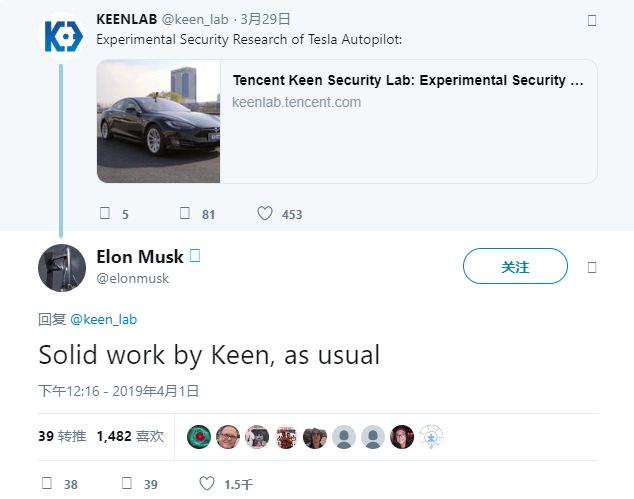Click the verified badge next to Elon Musk
This screenshot has height=499, width=634.
[x=195, y=256]
